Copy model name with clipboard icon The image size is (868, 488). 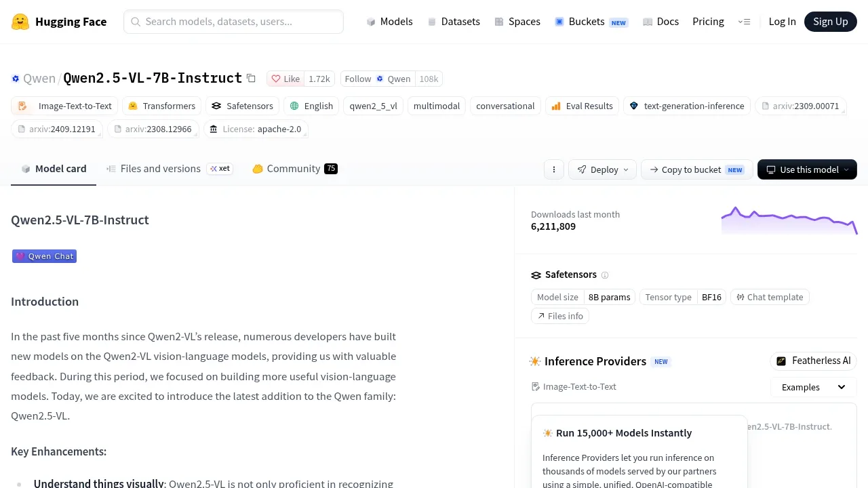tap(251, 79)
